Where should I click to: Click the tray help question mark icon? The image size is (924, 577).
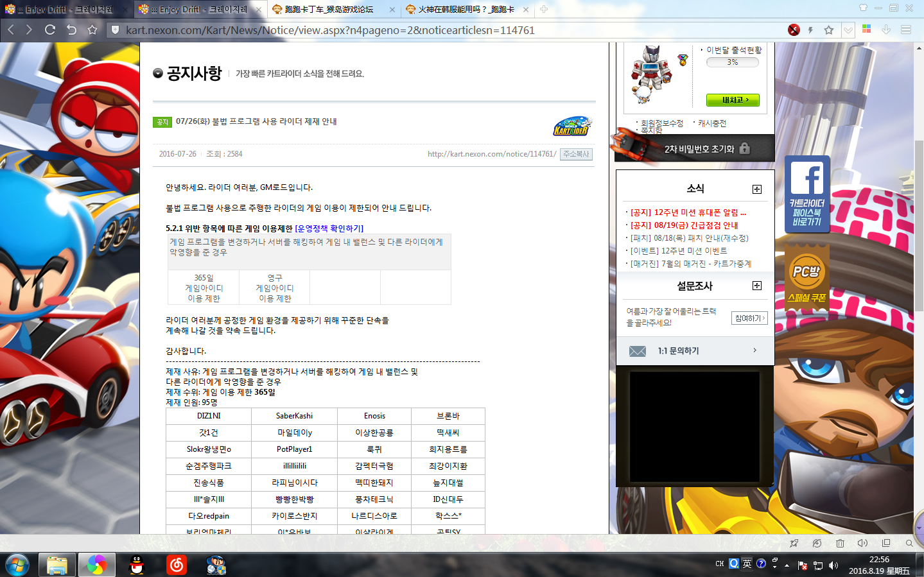pyautogui.click(x=761, y=564)
